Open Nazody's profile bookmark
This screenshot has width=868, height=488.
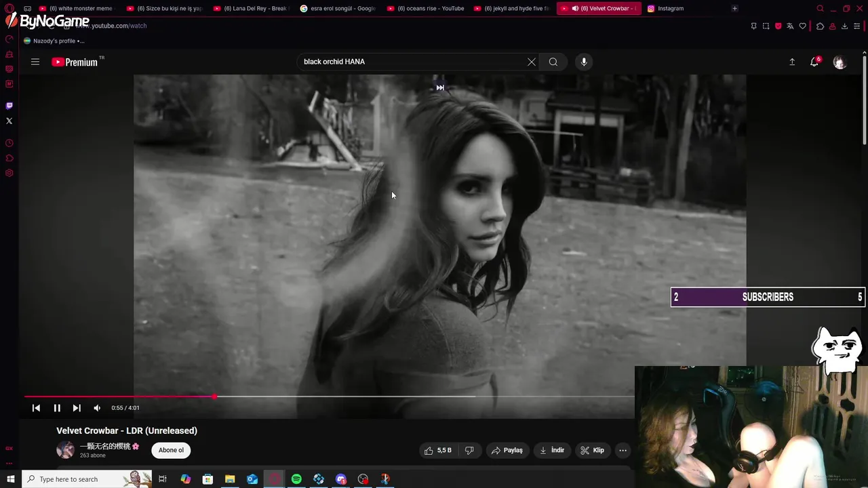pyautogui.click(x=54, y=41)
